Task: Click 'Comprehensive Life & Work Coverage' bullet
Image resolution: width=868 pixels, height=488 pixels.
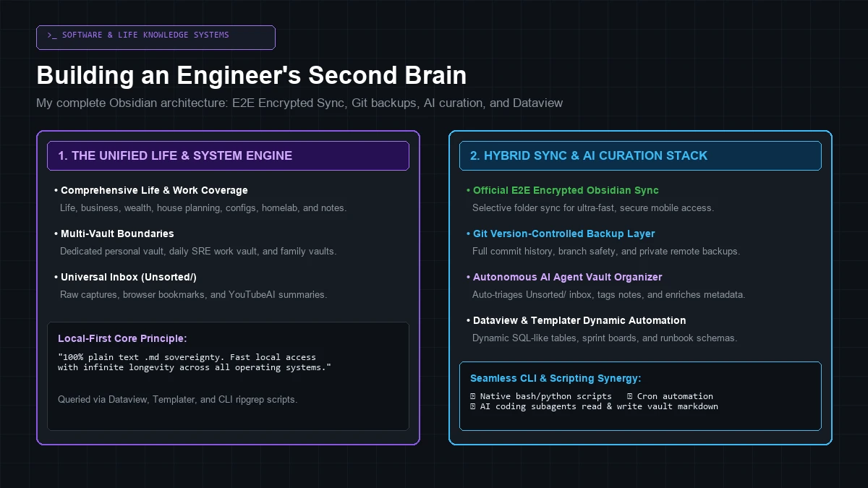Action: coord(151,190)
